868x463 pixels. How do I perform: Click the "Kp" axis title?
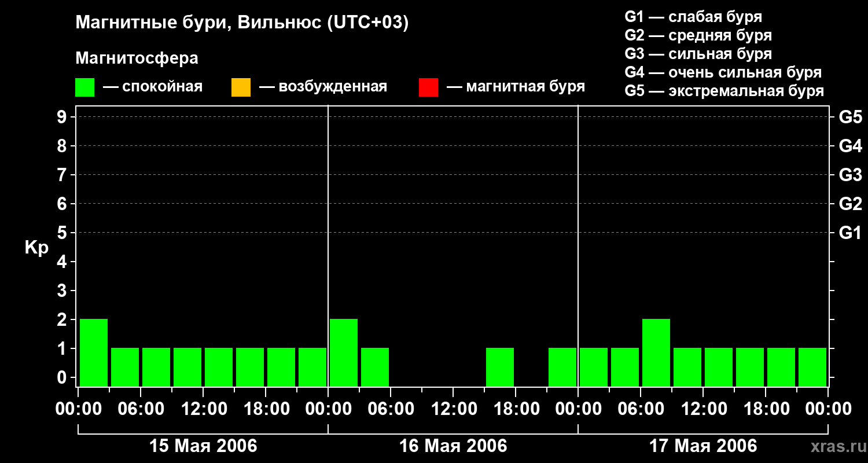tap(36, 248)
